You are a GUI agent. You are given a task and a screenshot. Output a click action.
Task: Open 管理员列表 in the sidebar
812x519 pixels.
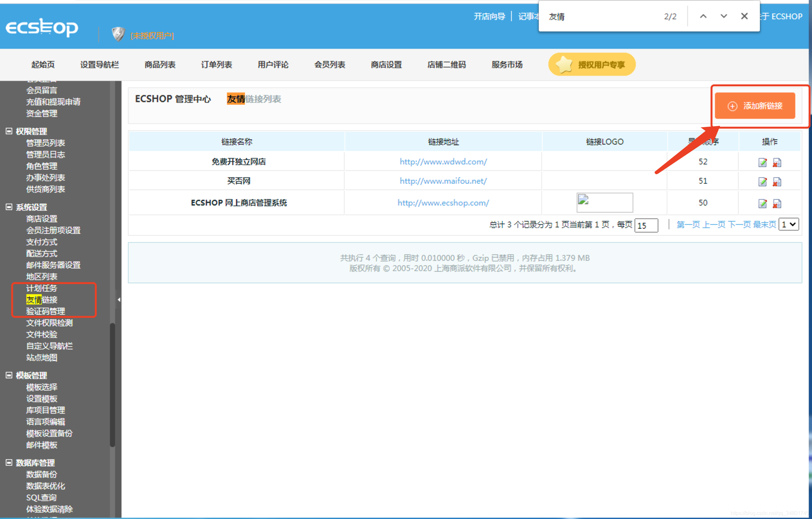pos(46,143)
